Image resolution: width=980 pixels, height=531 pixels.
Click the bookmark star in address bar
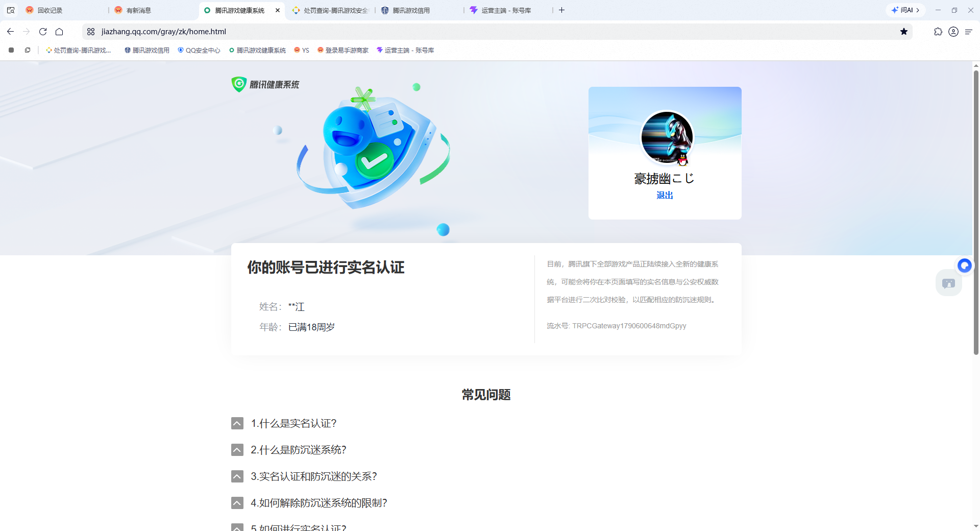tap(904, 32)
